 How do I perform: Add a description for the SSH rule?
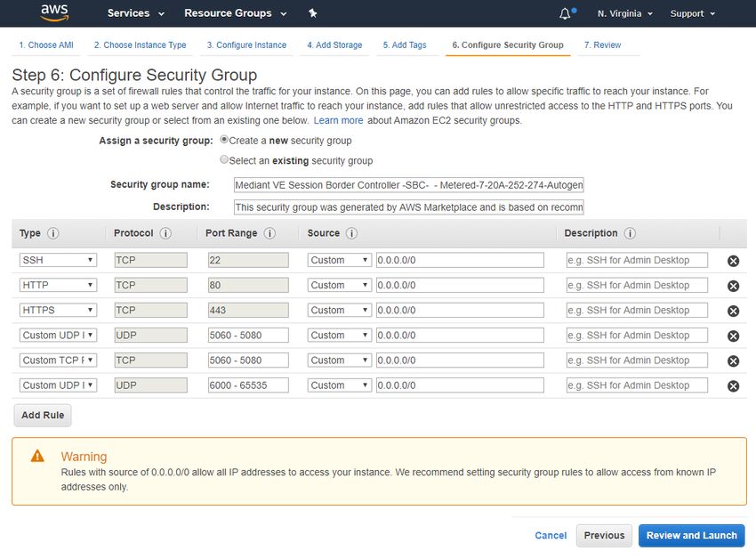point(637,260)
